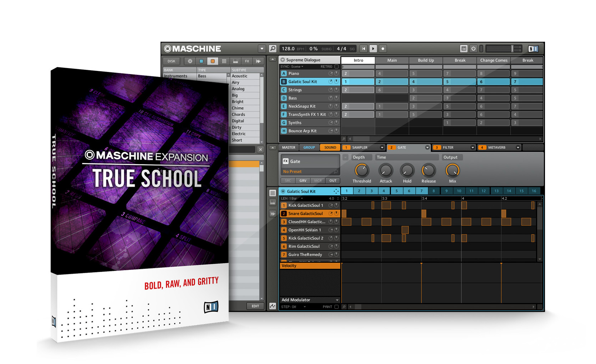Enable the RETRIG checkbox

[336, 66]
